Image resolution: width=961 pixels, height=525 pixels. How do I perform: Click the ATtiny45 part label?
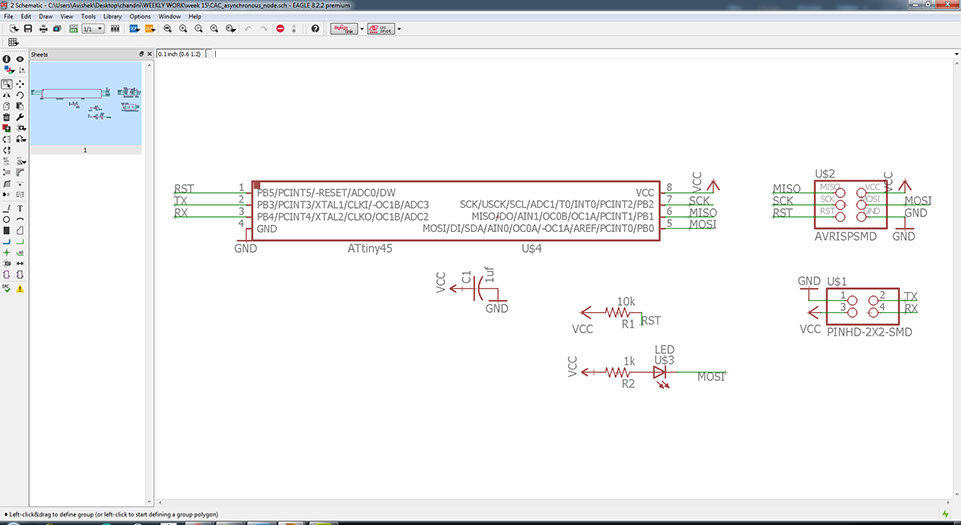click(370, 249)
